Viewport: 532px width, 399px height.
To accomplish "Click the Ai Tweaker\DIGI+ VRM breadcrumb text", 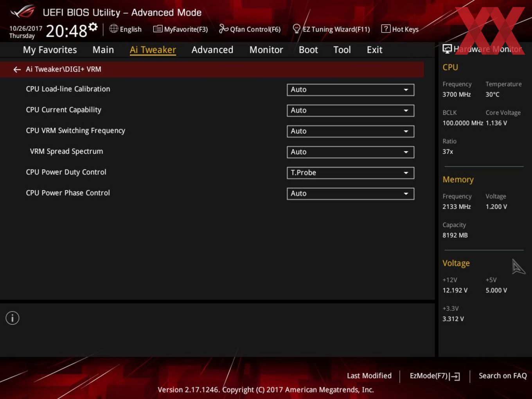I will 63,69.
